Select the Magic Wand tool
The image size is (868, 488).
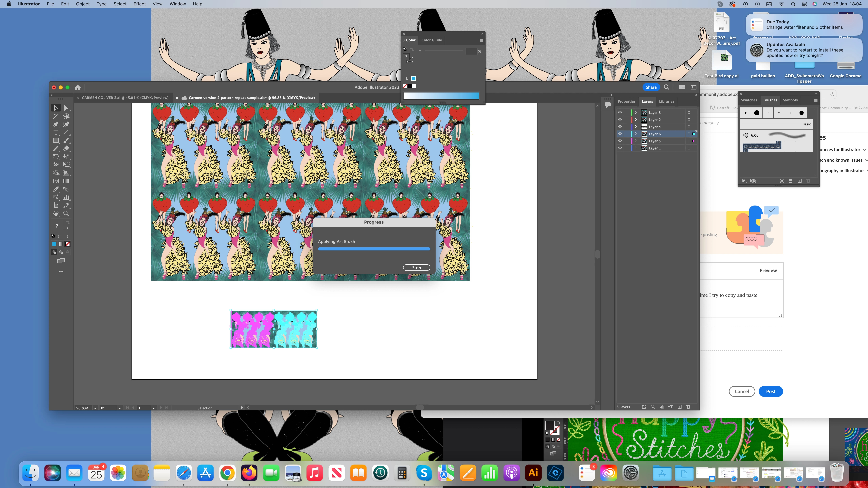click(x=56, y=116)
